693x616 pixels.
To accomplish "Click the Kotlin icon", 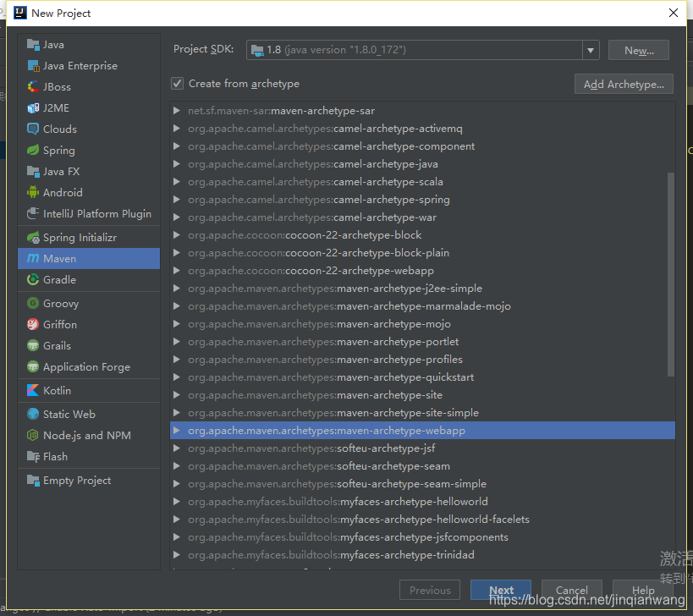I will [x=33, y=391].
